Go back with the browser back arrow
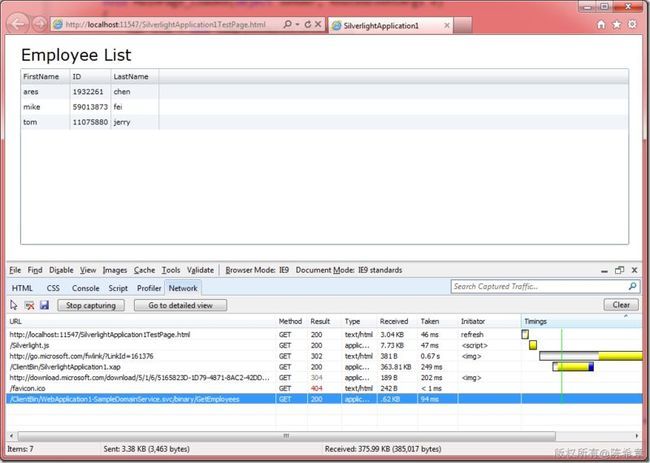Screen dimensions: 650x463 coord(18,24)
